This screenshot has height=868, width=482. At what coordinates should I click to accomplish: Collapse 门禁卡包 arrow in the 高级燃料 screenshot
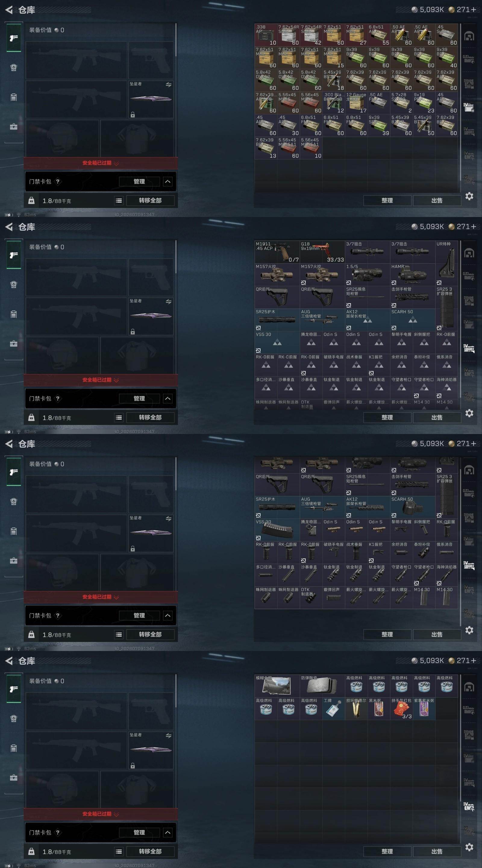[168, 833]
